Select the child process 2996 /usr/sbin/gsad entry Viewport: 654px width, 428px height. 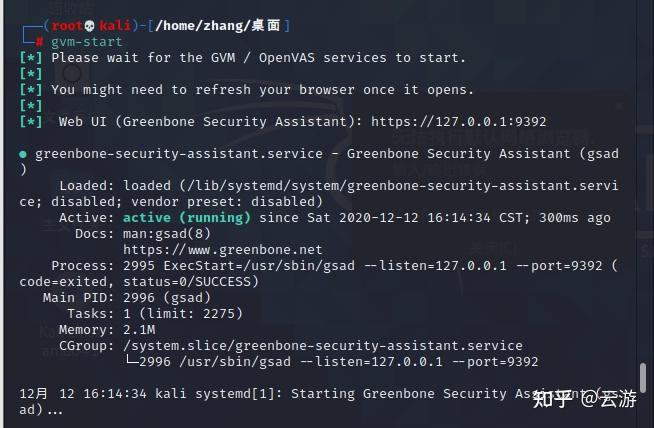[x=338, y=362]
